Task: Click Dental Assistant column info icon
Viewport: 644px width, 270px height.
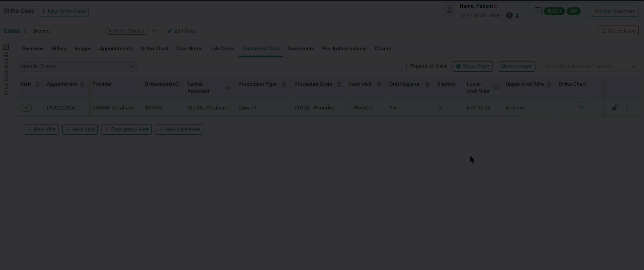Action: coord(228,88)
